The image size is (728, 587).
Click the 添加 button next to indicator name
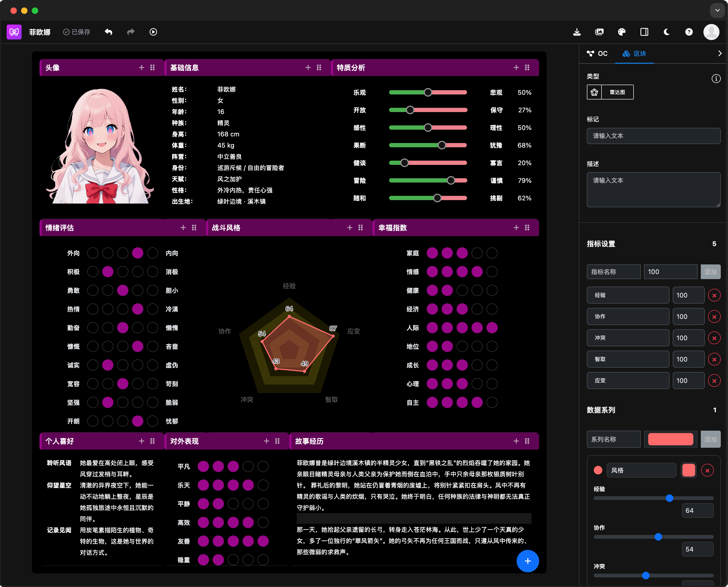point(711,272)
